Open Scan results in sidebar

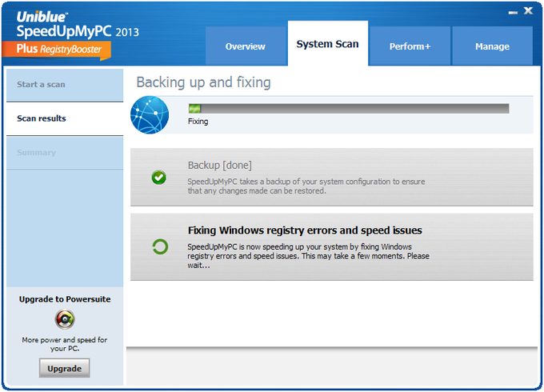[65, 118]
